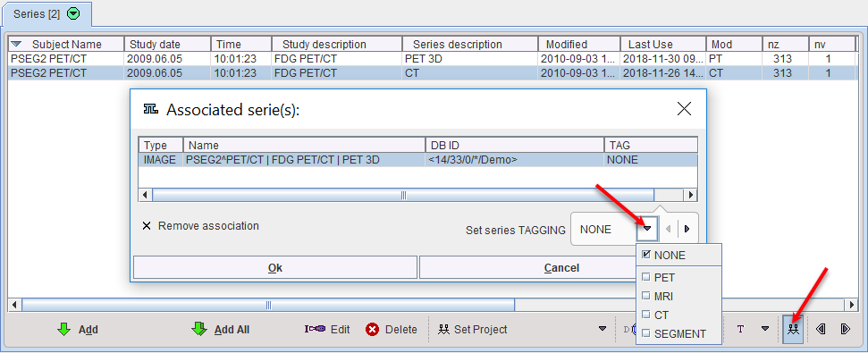Click the T text tool icon
The width and height of the screenshot is (868, 353).
click(x=741, y=329)
